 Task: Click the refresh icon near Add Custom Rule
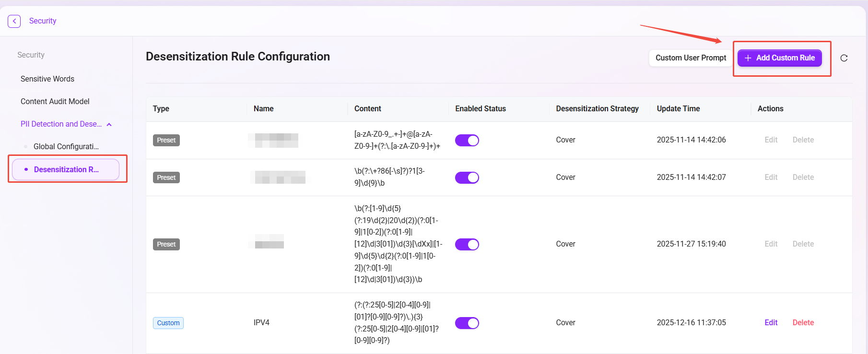pos(844,58)
